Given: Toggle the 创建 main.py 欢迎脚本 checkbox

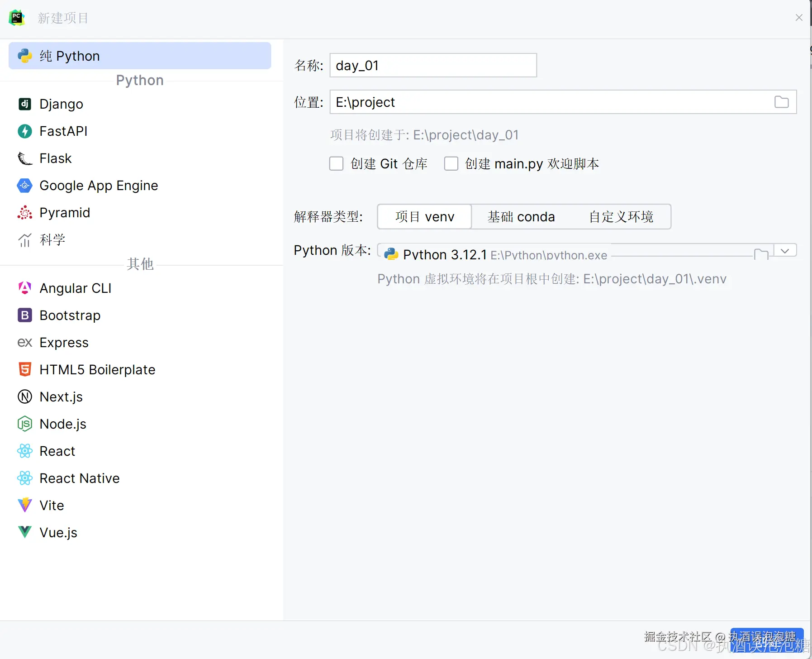Looking at the screenshot, I should pos(451,163).
